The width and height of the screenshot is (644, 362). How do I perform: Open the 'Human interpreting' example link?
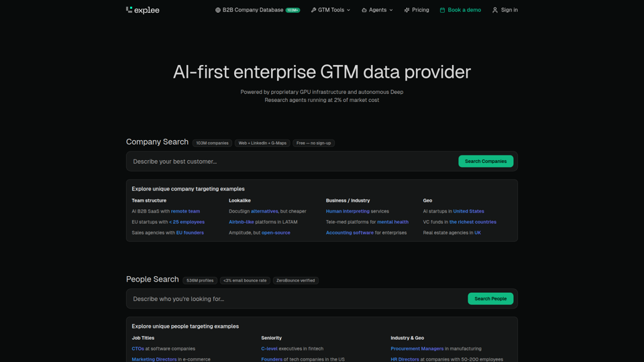(347, 211)
